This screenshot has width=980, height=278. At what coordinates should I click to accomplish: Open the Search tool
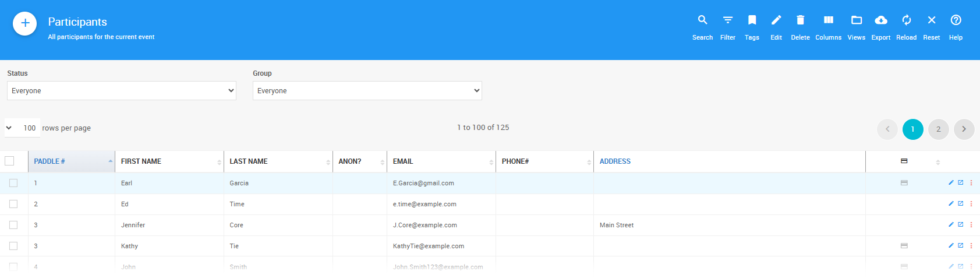tap(702, 27)
